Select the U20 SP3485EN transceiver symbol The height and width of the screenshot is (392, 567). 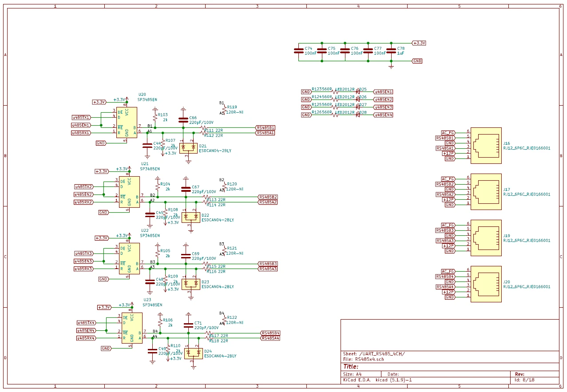pyautogui.click(x=127, y=123)
